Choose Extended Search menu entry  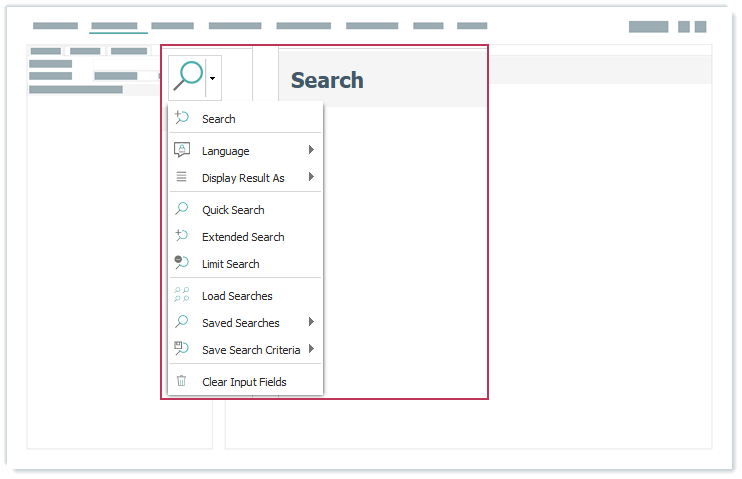tap(243, 237)
